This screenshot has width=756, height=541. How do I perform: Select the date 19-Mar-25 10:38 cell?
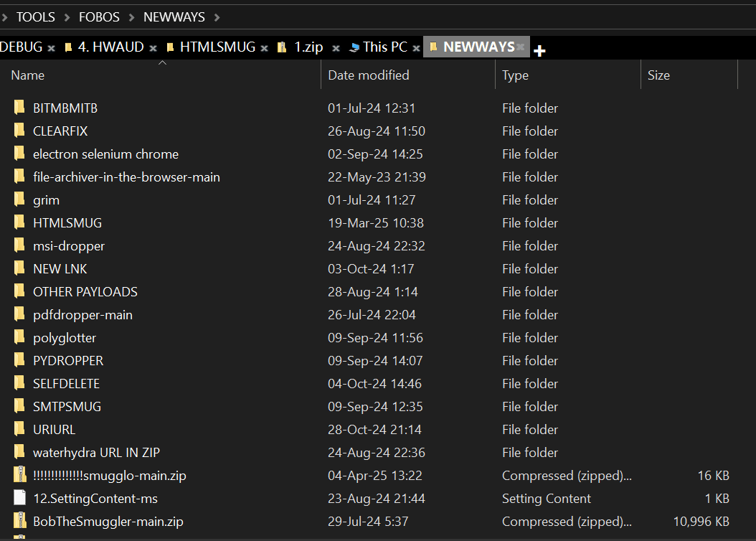coord(376,222)
